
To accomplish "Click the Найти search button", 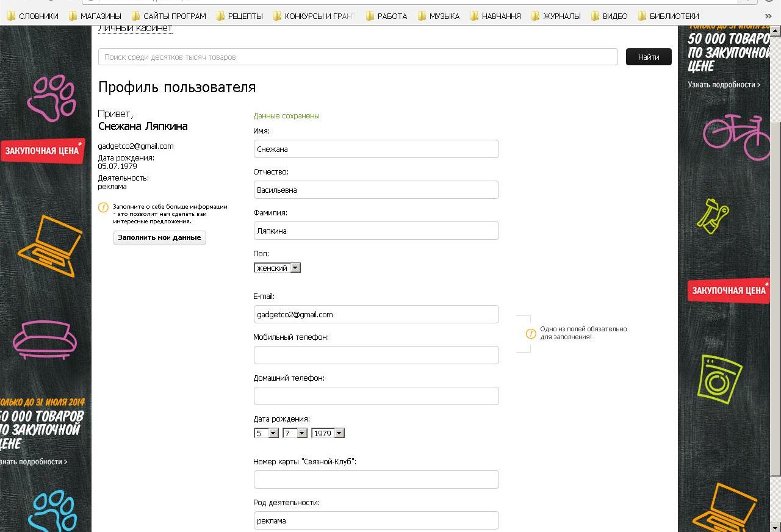I will point(649,57).
